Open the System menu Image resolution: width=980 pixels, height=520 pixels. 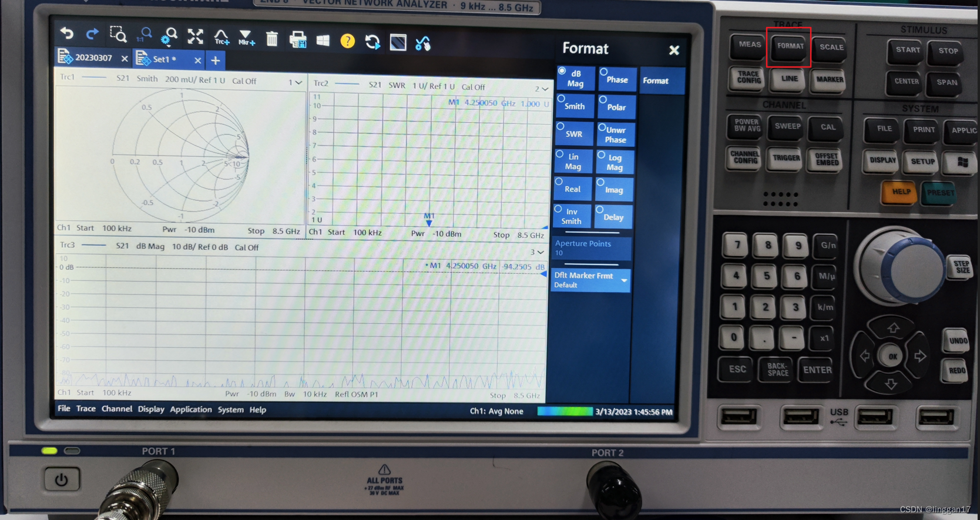(230, 410)
